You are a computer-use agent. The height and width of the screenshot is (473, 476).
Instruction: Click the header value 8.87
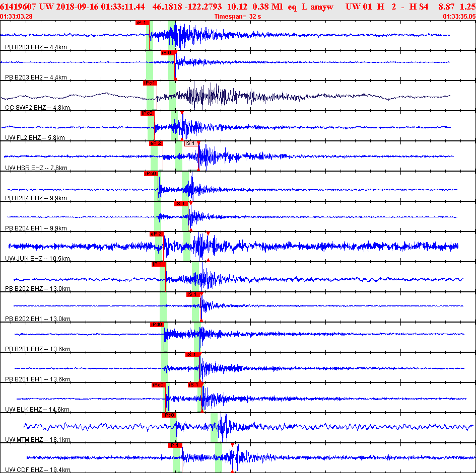coord(446,7)
